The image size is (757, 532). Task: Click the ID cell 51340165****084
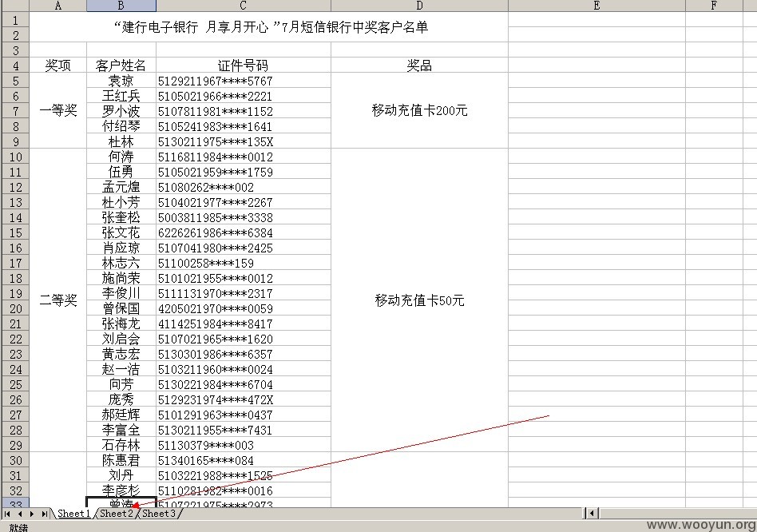tap(244, 460)
